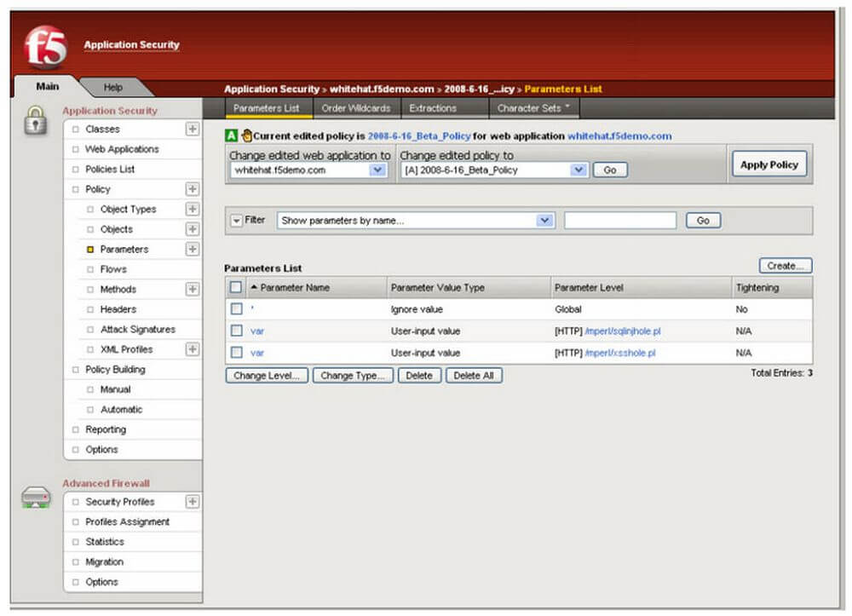This screenshot has height=616, width=852.
Task: Open the wildcard parameter in the Global row
Action: pyautogui.click(x=252, y=308)
